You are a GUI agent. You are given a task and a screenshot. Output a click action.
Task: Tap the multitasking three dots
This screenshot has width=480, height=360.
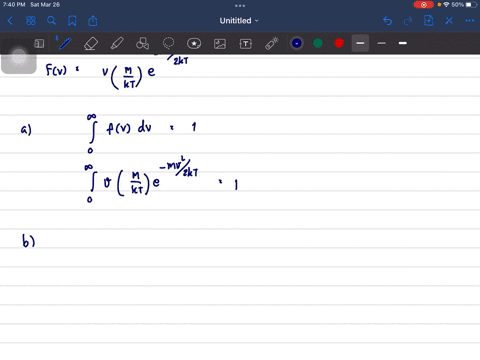pos(240,5)
